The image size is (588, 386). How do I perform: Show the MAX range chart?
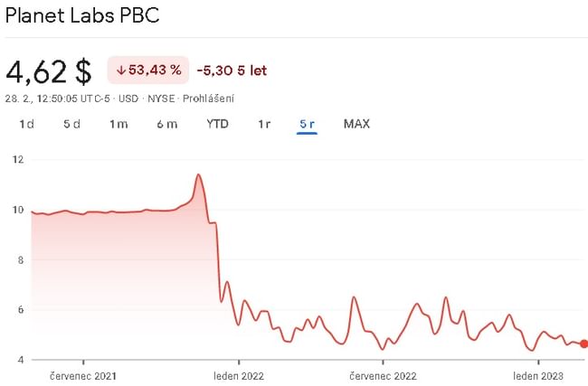point(356,124)
